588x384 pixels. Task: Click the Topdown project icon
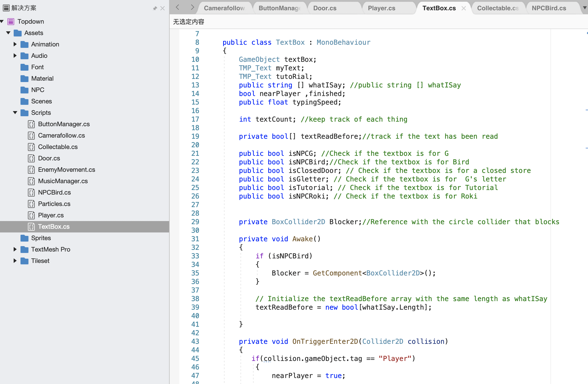(x=11, y=21)
